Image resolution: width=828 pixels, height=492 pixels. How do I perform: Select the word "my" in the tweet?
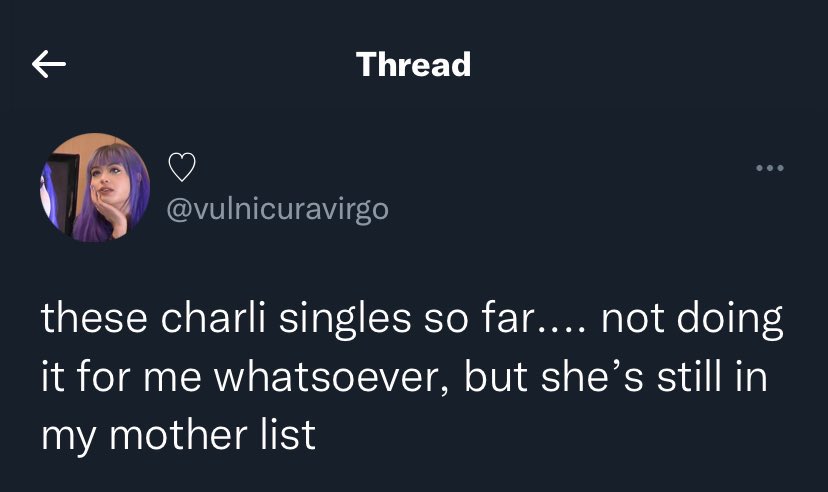click(65, 437)
